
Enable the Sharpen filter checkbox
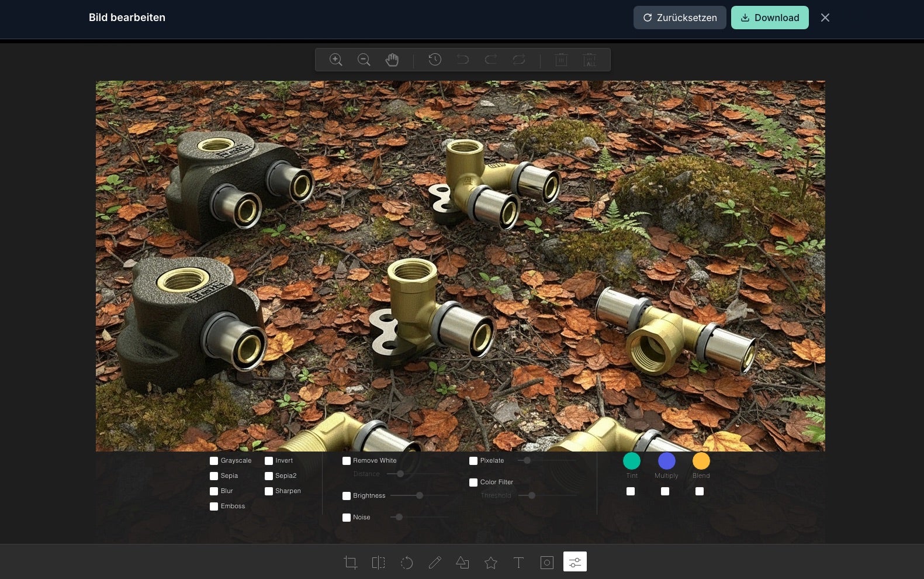click(x=269, y=491)
